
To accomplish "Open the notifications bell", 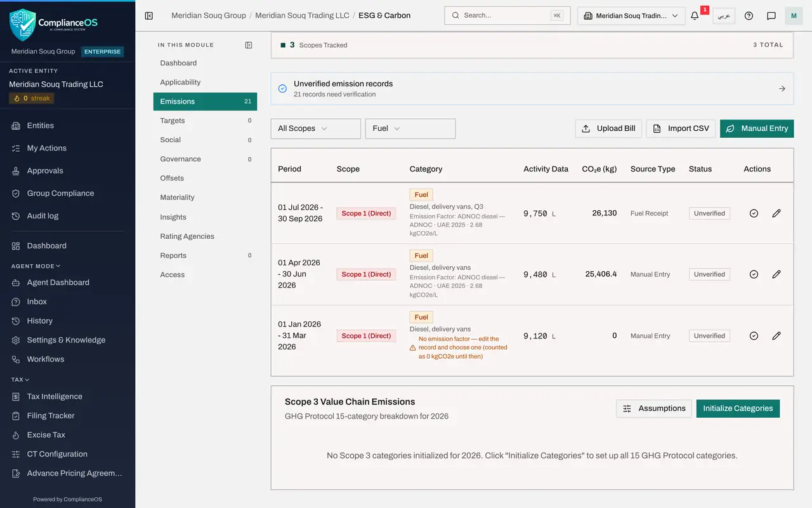I will coord(695,16).
